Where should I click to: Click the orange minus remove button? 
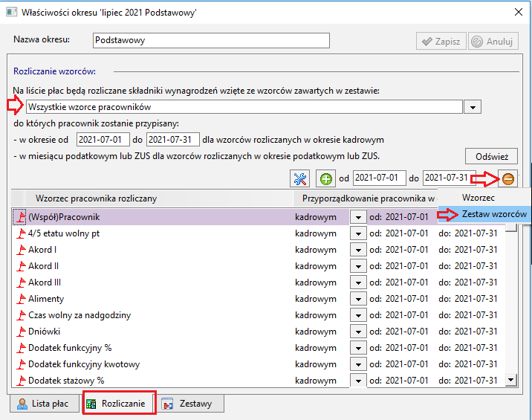[508, 178]
